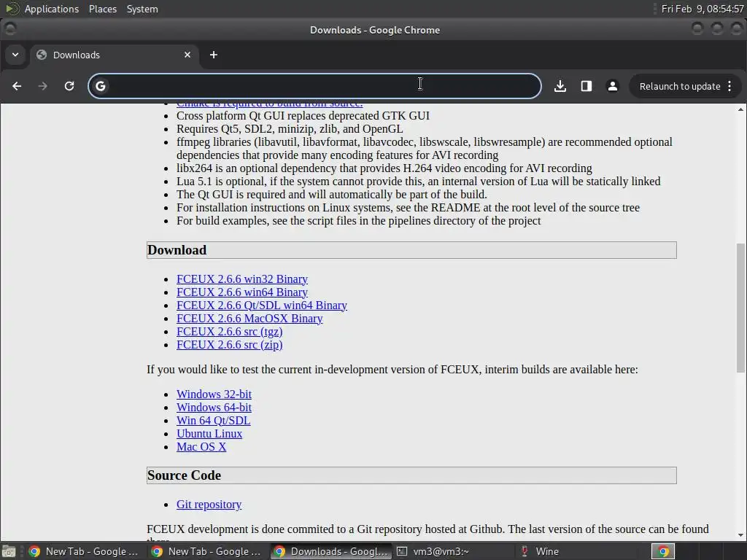Expand the tab search dropdown arrow

(x=15, y=55)
